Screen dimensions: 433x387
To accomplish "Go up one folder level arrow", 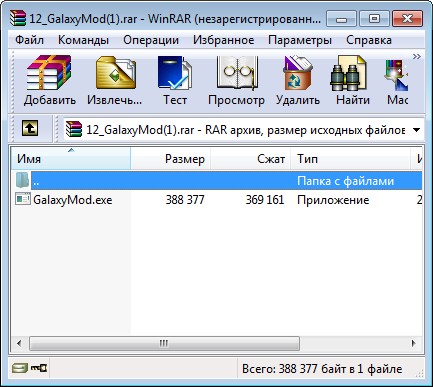I will tap(30, 128).
